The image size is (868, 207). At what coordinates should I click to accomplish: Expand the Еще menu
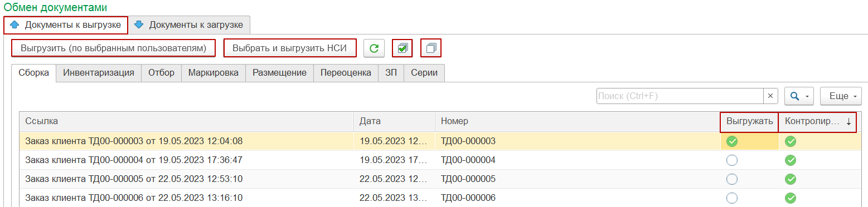click(841, 96)
